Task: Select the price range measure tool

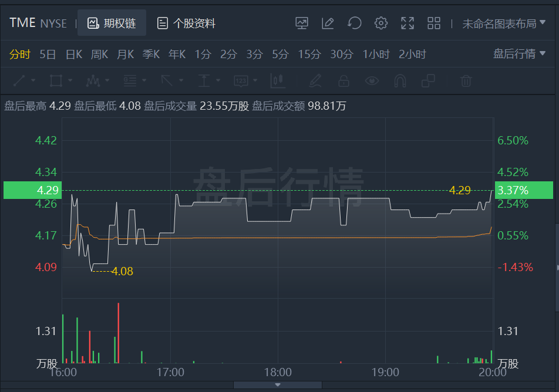Action: click(x=204, y=81)
